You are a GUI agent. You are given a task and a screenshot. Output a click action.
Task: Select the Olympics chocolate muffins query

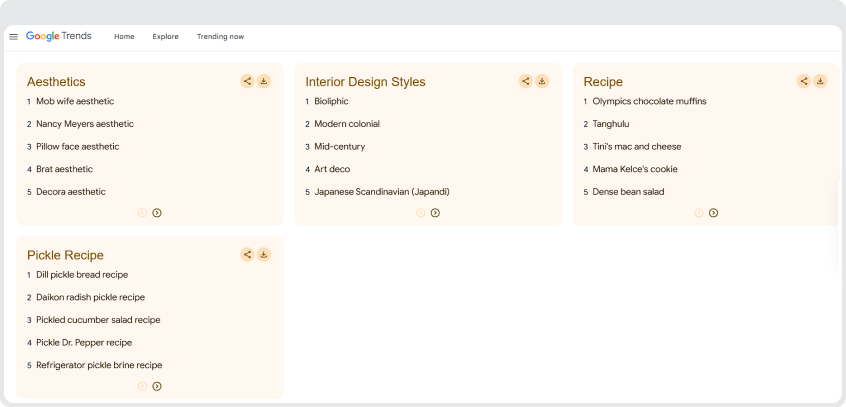click(649, 101)
